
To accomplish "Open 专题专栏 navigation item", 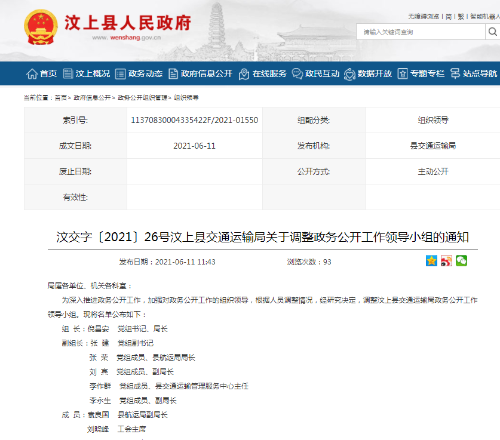I will 421,73.
